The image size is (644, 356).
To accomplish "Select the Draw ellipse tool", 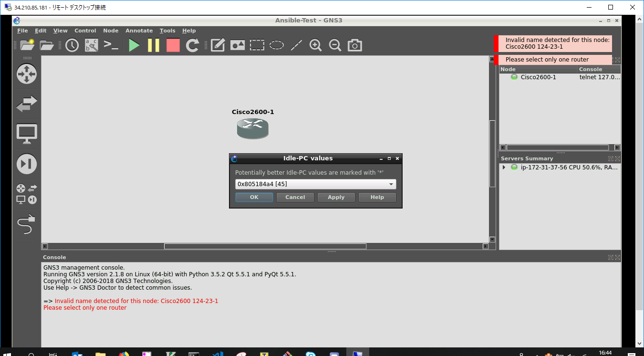I will coord(277,45).
